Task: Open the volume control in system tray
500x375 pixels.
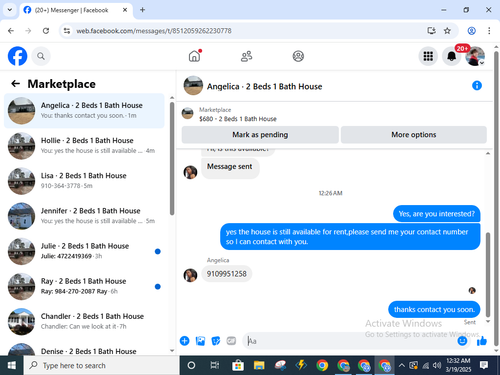Action: tap(437, 366)
